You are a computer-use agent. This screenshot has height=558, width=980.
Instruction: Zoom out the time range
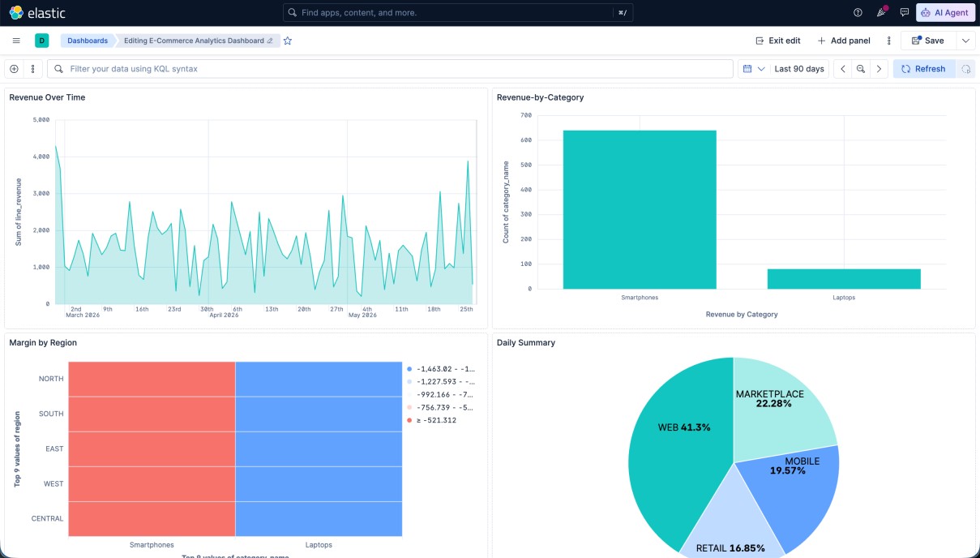[x=861, y=69]
